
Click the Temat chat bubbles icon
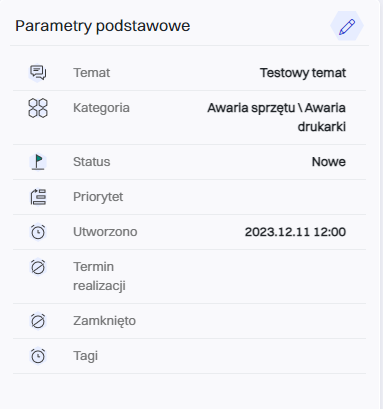click(38, 73)
